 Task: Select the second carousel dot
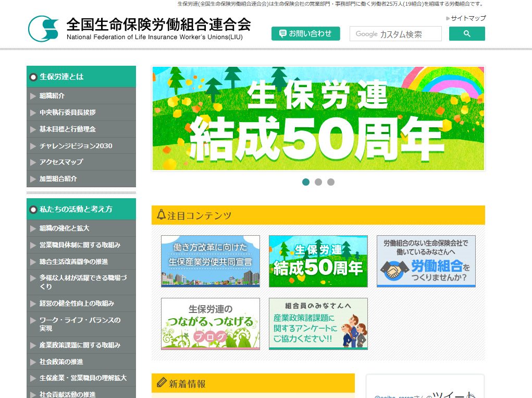coord(318,182)
